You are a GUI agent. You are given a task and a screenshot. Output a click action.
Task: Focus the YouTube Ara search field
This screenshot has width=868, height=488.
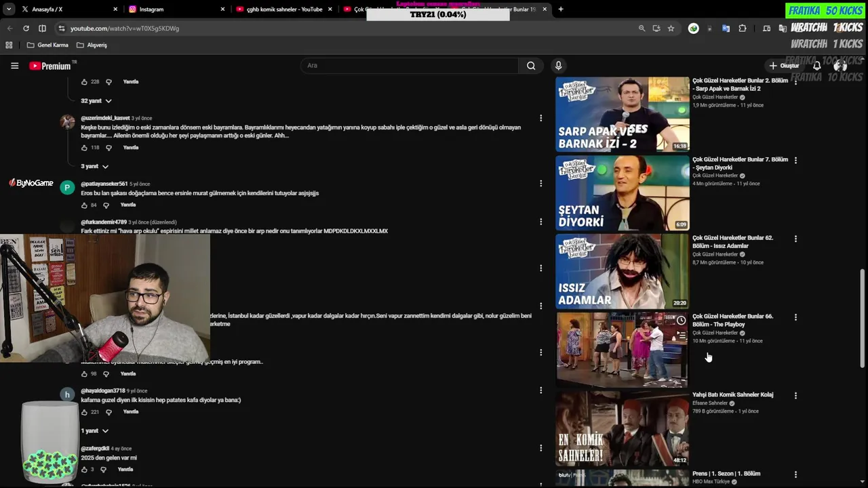coord(409,66)
